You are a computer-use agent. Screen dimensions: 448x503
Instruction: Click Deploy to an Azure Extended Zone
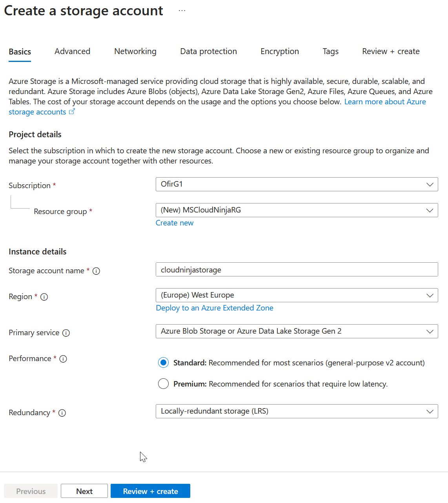tap(215, 308)
